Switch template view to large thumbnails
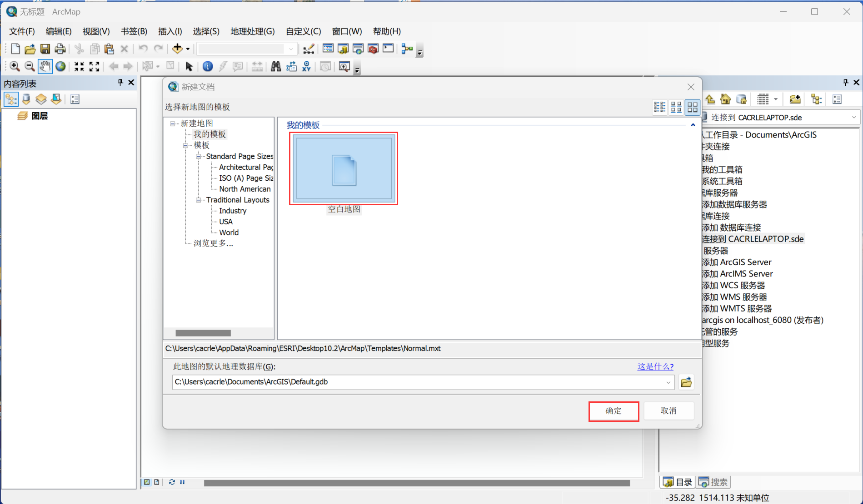Screen dimensions: 863x504 pyautogui.click(x=693, y=107)
